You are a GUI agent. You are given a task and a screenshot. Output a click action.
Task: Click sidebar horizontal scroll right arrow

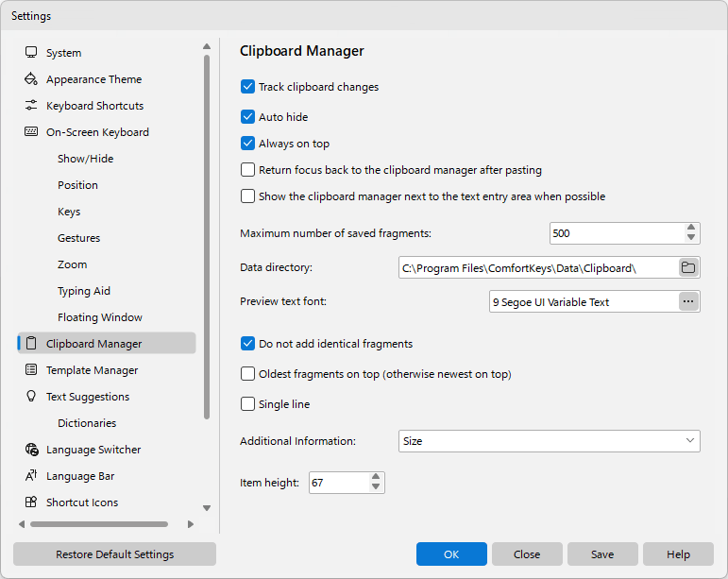click(191, 524)
